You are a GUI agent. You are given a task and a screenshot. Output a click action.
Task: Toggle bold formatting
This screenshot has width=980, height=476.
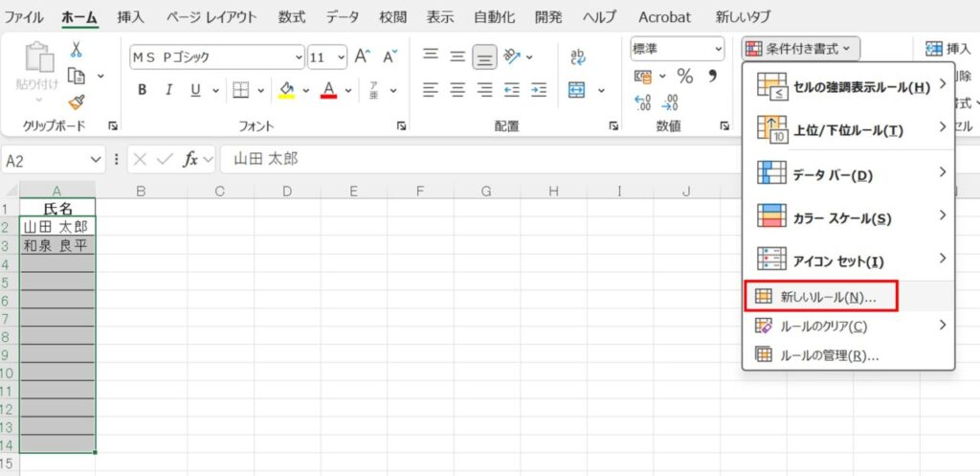(x=142, y=90)
